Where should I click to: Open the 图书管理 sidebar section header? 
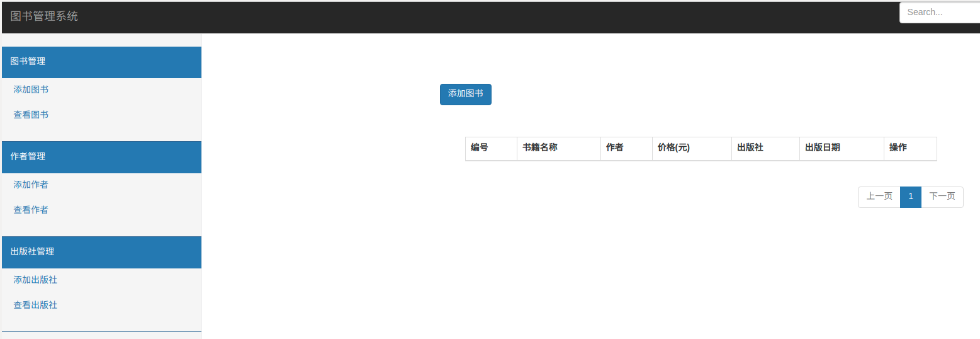pos(101,62)
